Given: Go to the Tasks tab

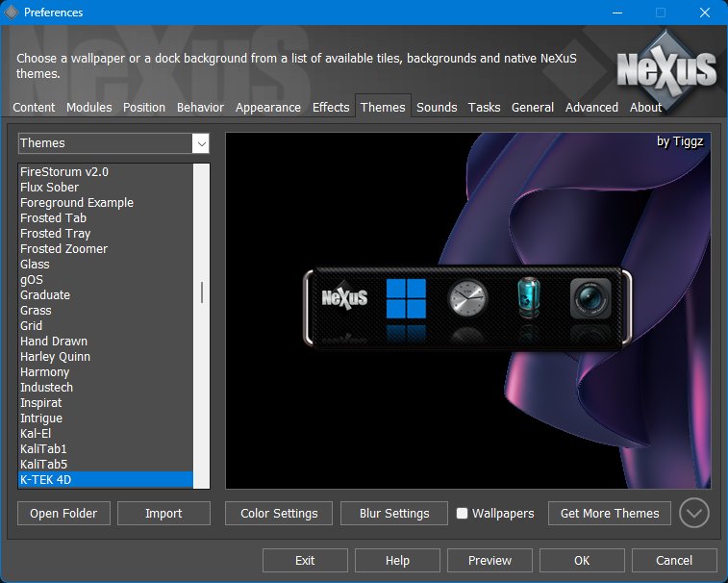Looking at the screenshot, I should tap(485, 108).
